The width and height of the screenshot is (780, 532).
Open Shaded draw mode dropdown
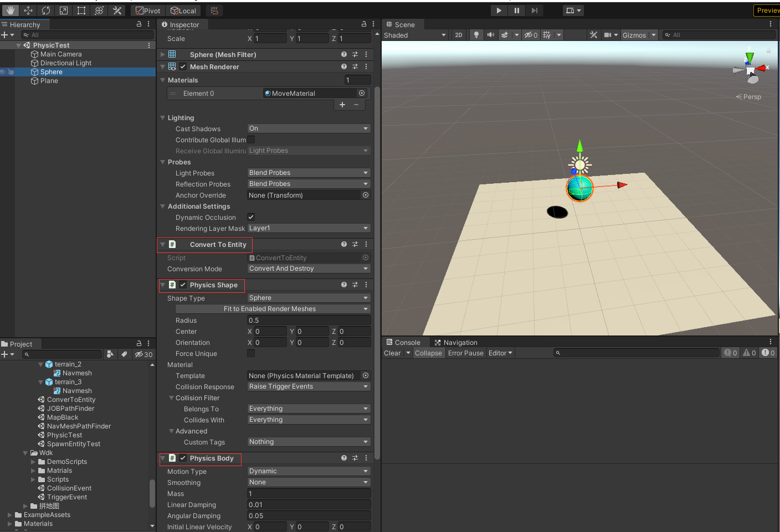click(415, 35)
